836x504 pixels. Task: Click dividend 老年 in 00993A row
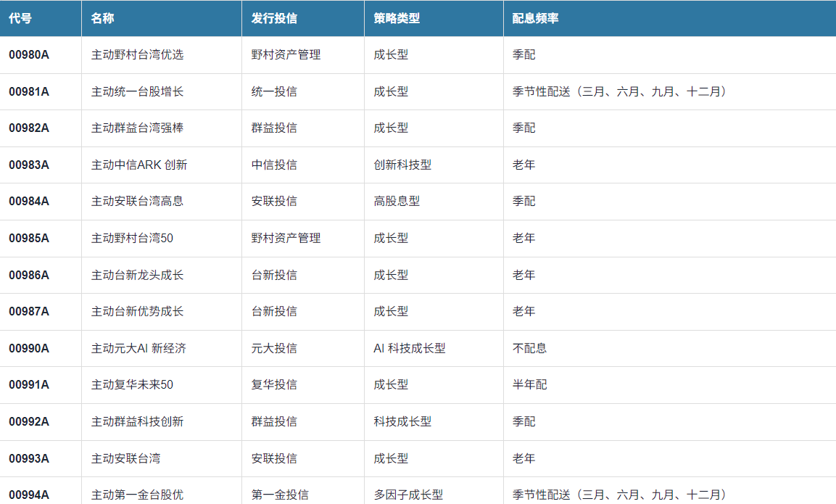[x=523, y=458]
